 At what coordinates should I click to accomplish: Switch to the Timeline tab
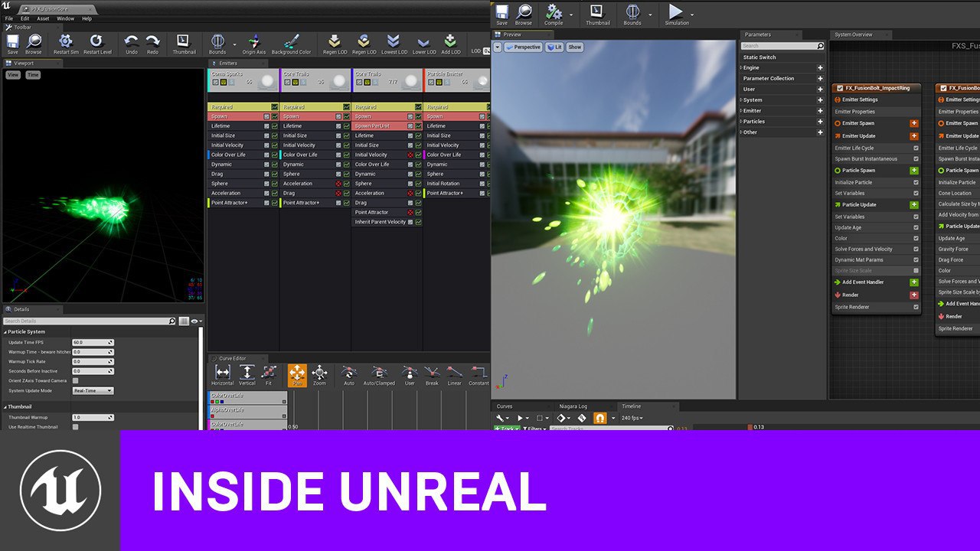(631, 406)
